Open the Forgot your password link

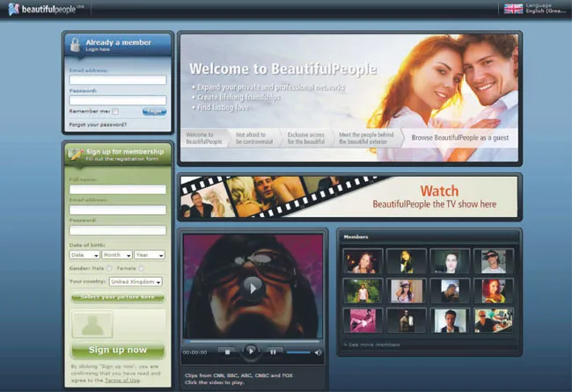click(x=98, y=125)
